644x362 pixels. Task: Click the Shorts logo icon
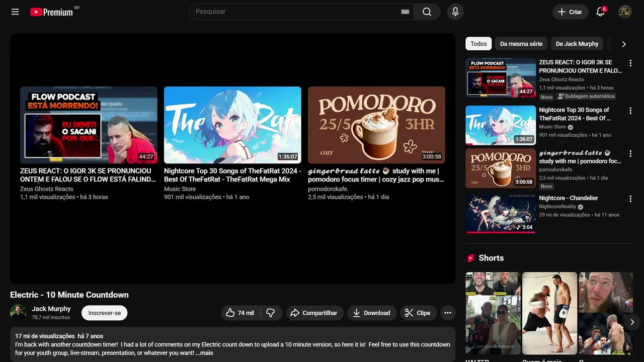click(471, 258)
